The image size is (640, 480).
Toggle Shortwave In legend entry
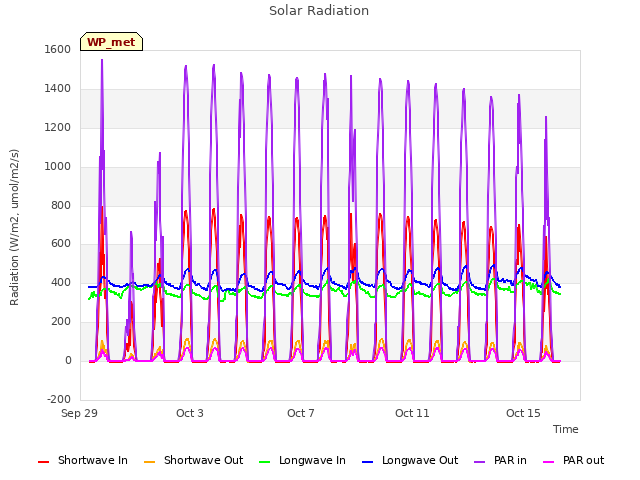point(83,461)
